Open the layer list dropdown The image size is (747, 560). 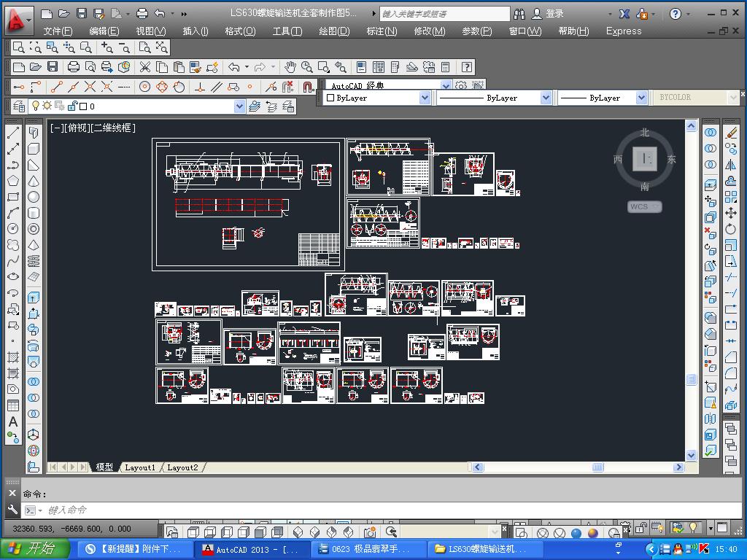click(x=239, y=106)
